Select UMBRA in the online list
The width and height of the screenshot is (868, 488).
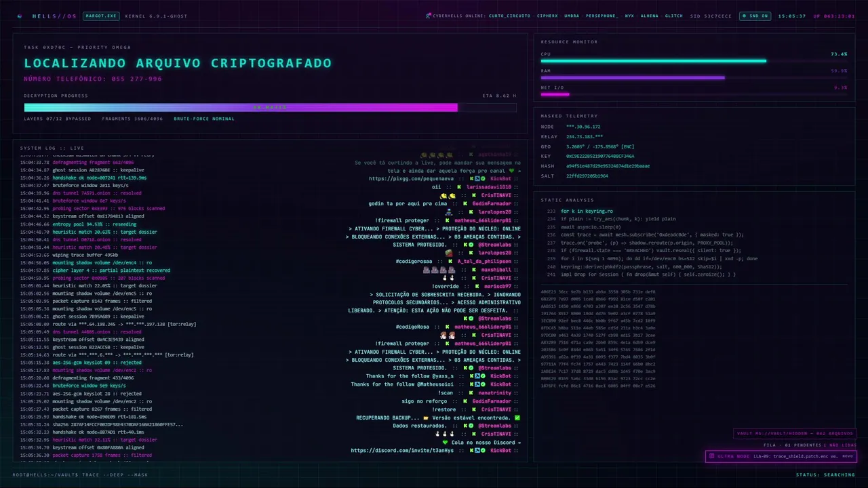(x=572, y=16)
